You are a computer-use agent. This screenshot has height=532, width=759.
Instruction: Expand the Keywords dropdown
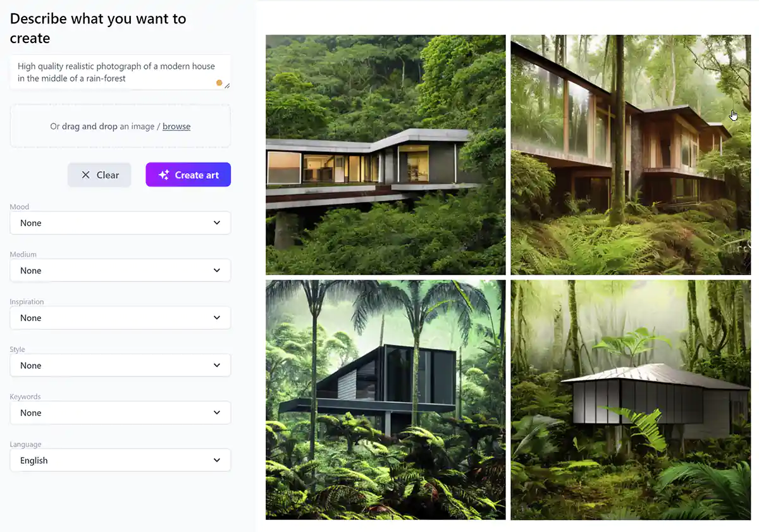pos(120,412)
